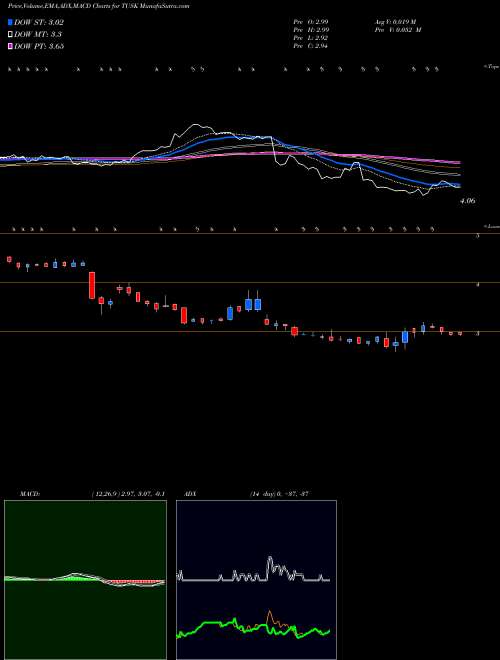
Task: Click the chart title mentioning TUSK MunafaSutra.com
Action: coord(98,6)
